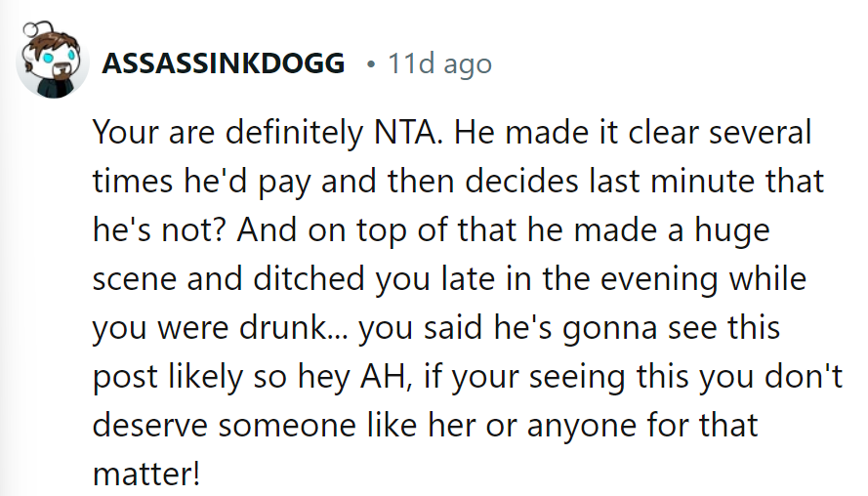Click the "11d ago" comment timestamp
Screen dimensions: 868x496
pyautogui.click(x=438, y=64)
